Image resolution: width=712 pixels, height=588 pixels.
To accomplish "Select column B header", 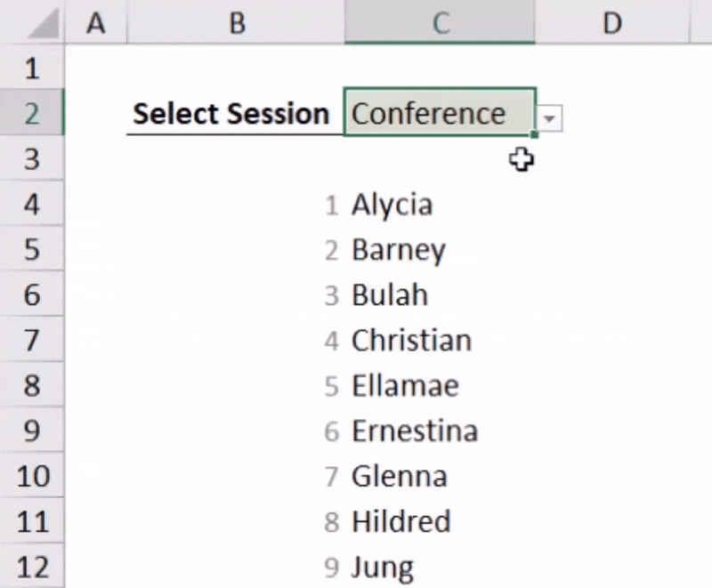I will point(236,23).
